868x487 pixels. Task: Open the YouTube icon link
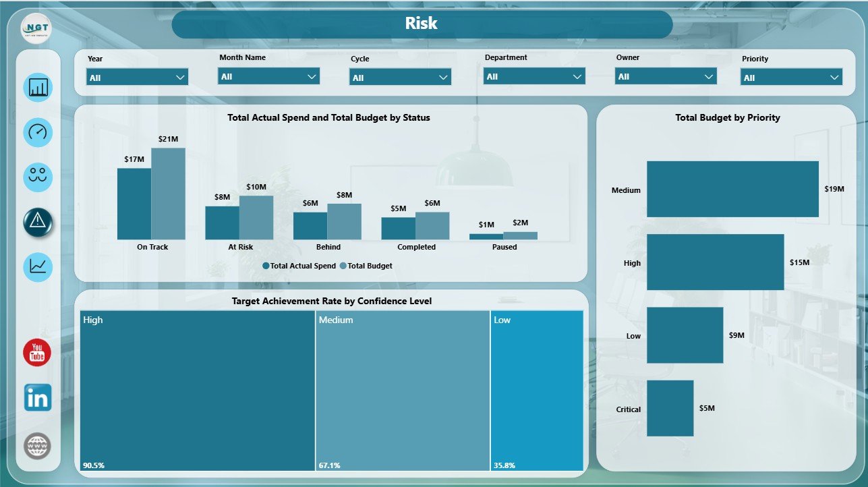tap(37, 353)
